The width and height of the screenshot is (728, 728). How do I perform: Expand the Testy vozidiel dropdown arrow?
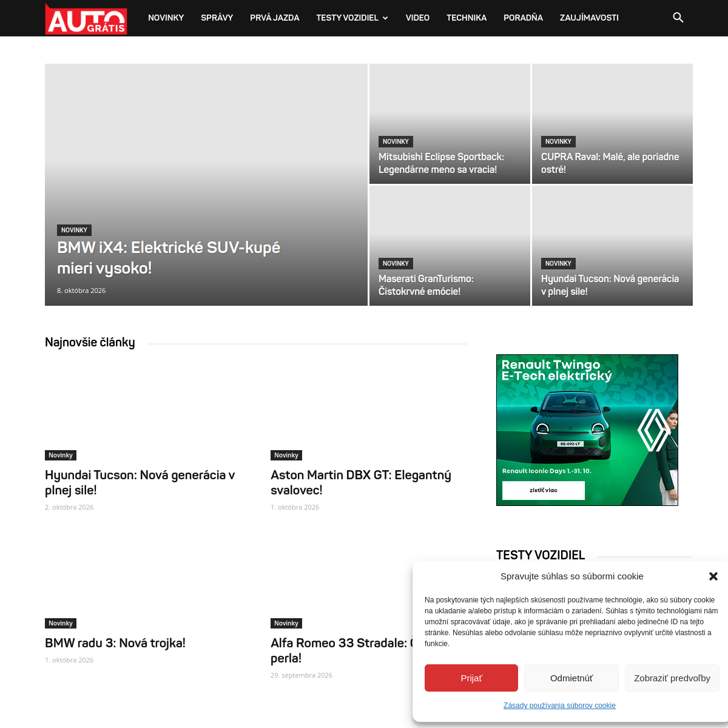click(385, 18)
